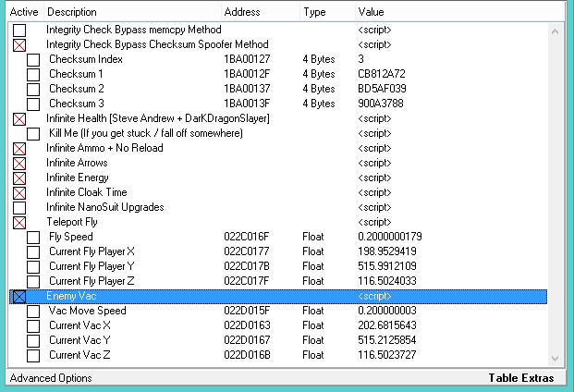Toggle the Checksum 2 checkbox

pos(33,90)
